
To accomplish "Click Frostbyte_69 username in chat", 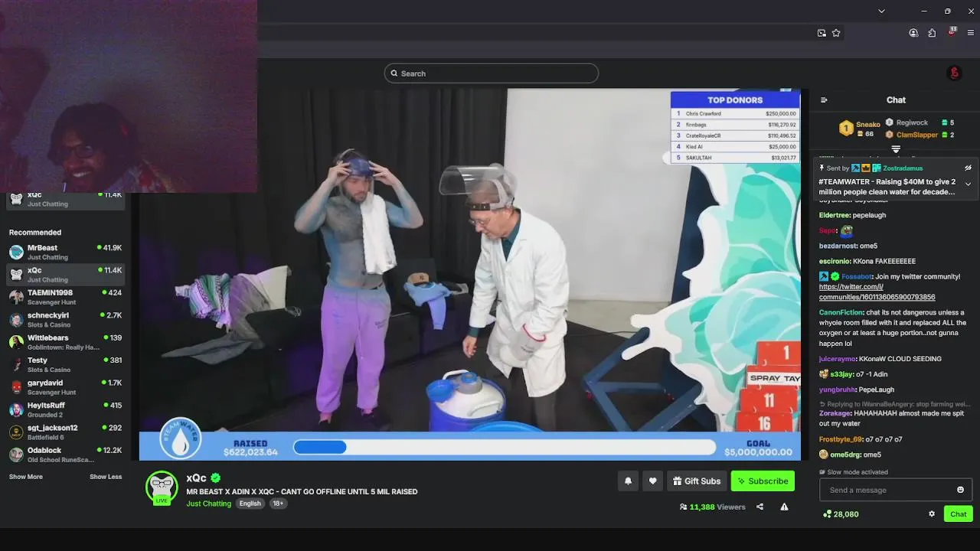I will pyautogui.click(x=841, y=439).
